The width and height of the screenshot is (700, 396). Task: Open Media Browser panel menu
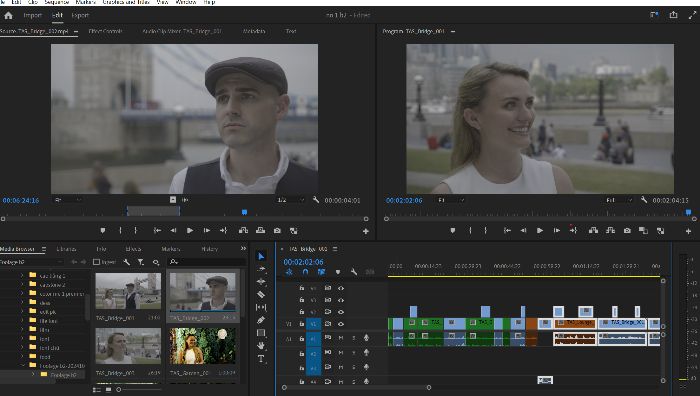coord(44,249)
